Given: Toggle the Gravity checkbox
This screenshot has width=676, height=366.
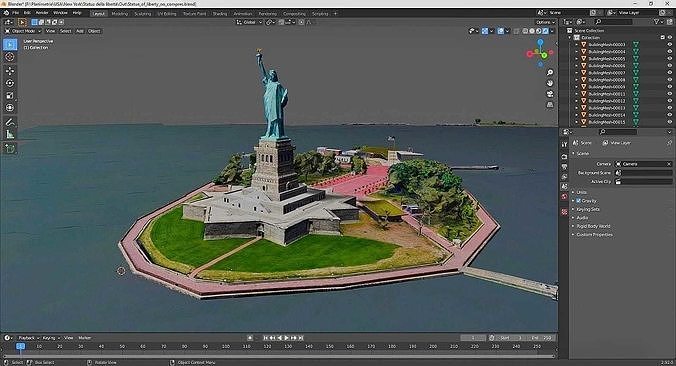Looking at the screenshot, I should (578, 201).
